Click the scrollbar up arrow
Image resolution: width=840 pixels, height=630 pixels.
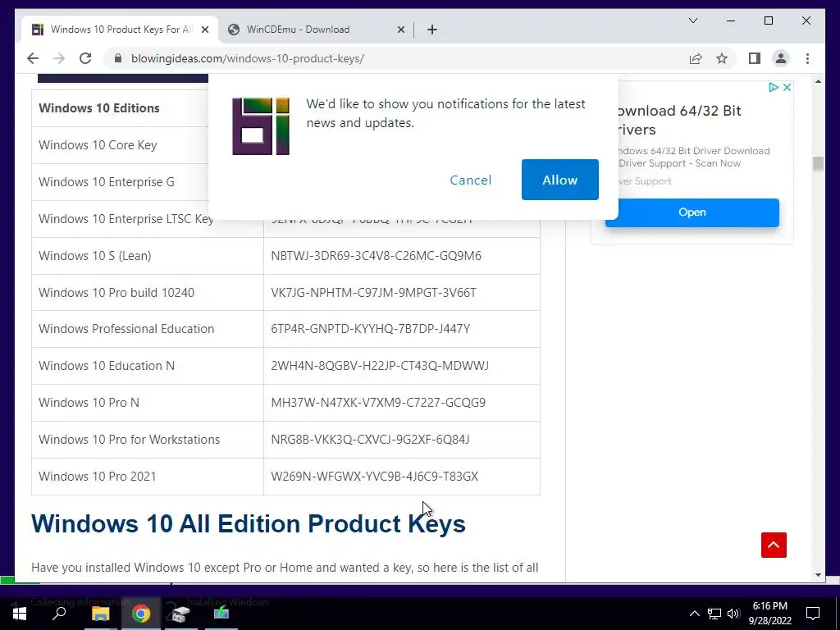pos(818,81)
